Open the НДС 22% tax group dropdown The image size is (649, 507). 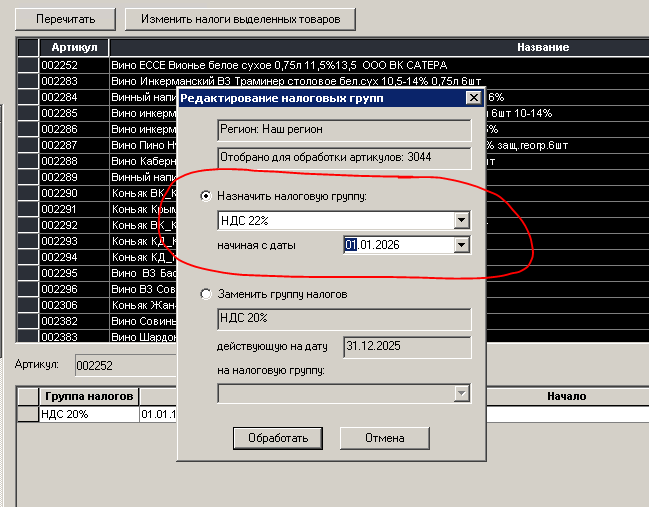tap(461, 221)
